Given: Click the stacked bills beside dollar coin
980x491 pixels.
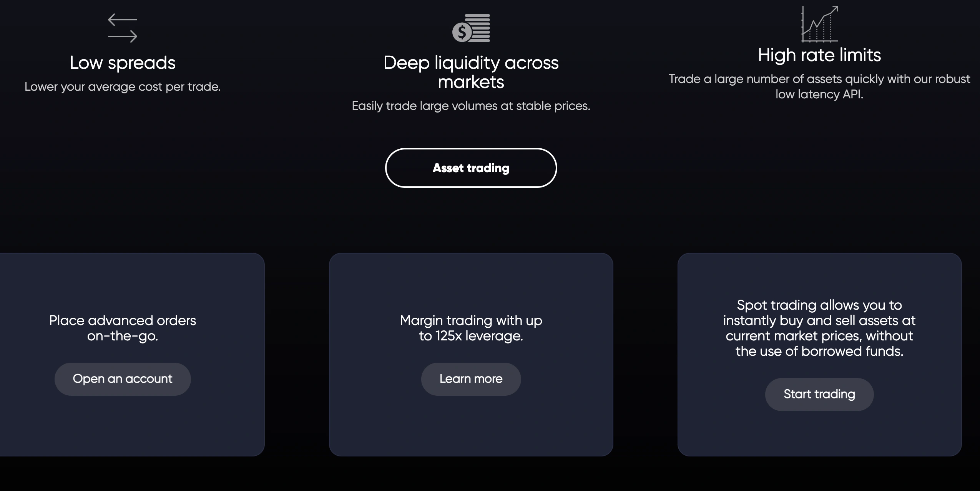Looking at the screenshot, I should point(478,28).
